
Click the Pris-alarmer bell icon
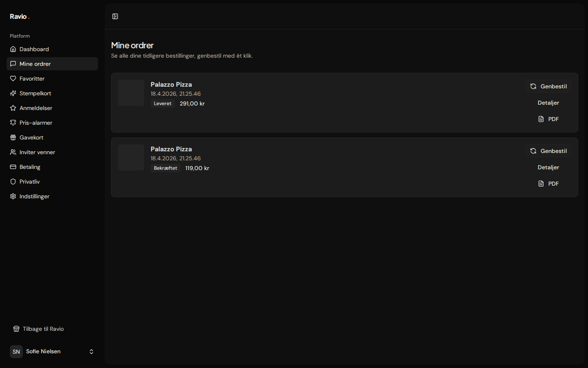13,123
